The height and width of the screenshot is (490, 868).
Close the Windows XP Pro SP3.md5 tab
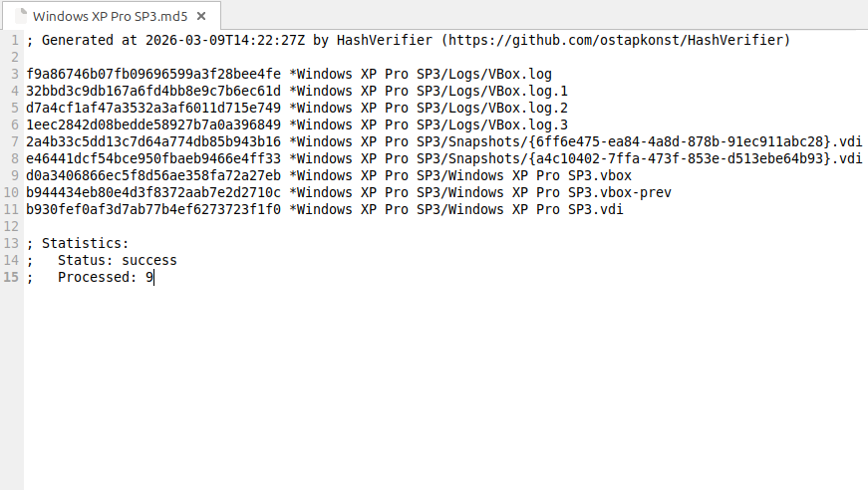click(x=201, y=16)
